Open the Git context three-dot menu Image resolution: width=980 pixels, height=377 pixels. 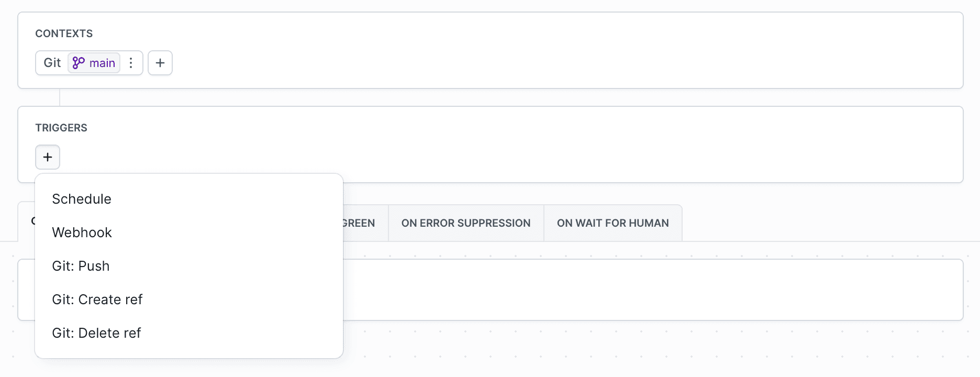click(131, 63)
